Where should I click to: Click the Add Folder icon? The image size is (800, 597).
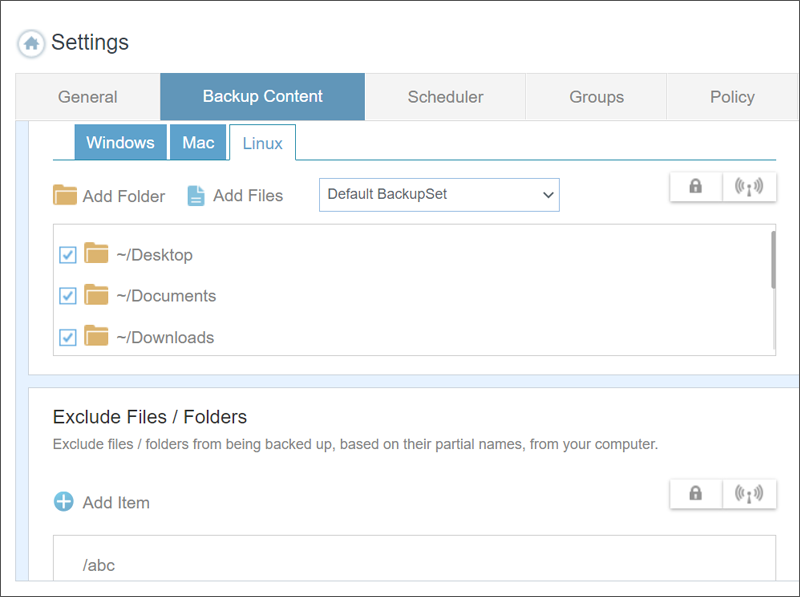tap(65, 195)
